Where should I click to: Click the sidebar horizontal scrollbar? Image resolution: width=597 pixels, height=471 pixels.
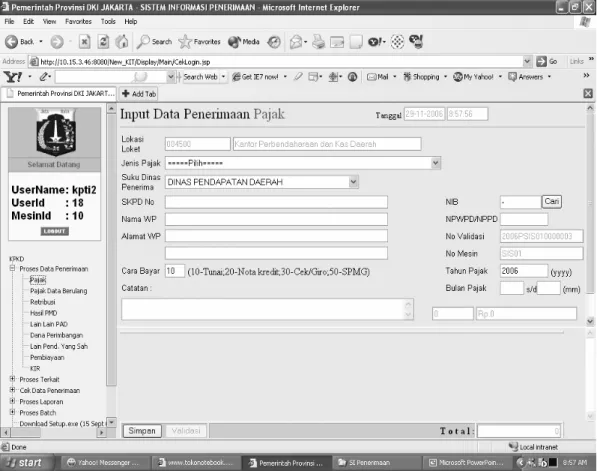click(x=54, y=433)
